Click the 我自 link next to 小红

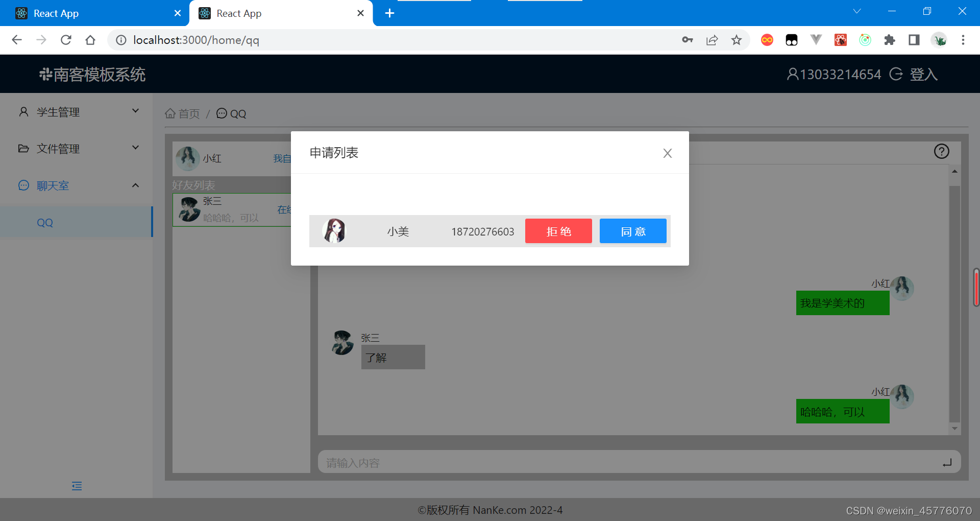282,158
